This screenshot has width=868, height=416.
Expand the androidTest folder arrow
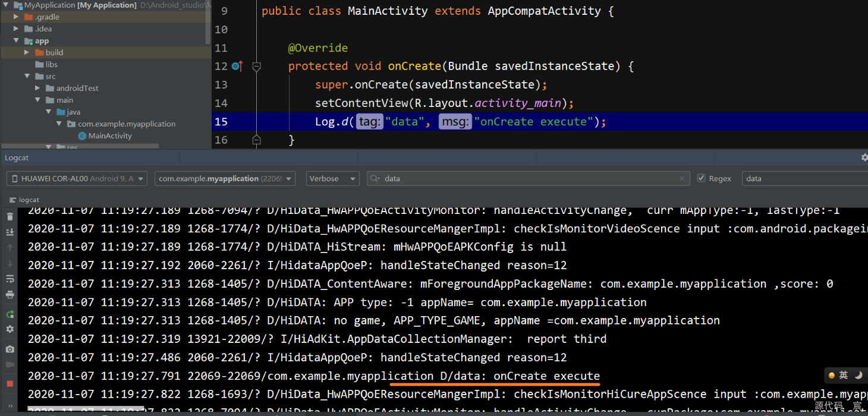point(37,88)
